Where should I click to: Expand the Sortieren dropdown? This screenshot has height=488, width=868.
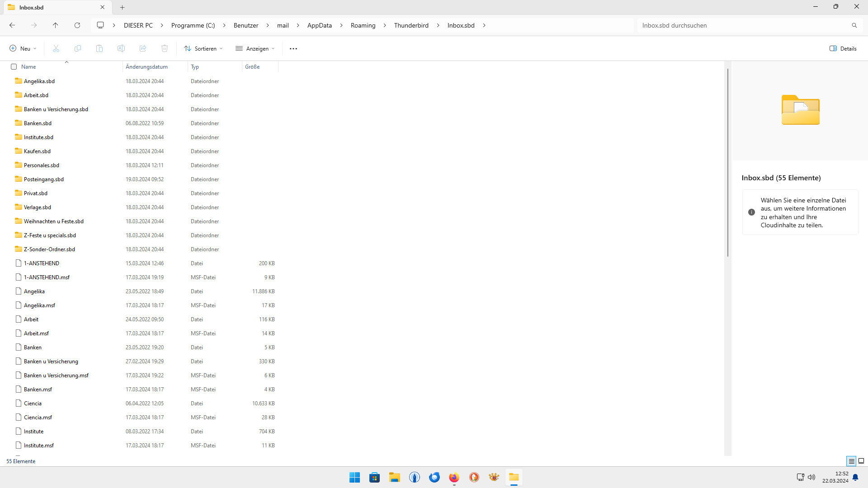click(x=203, y=48)
